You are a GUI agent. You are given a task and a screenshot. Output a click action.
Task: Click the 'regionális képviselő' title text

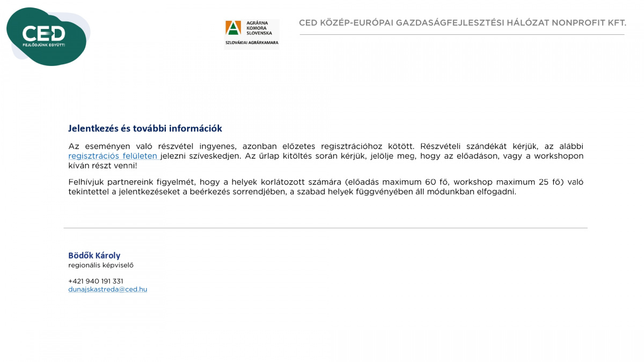(x=101, y=265)
